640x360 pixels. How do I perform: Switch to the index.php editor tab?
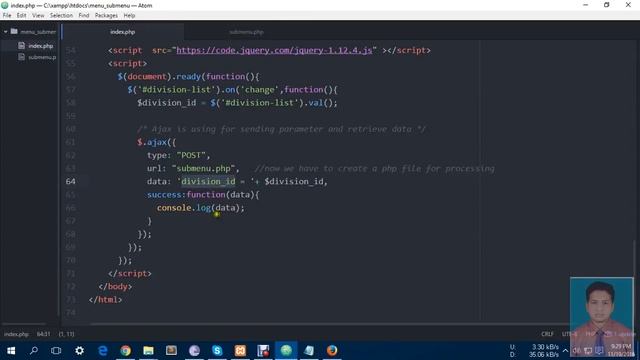[x=122, y=32]
